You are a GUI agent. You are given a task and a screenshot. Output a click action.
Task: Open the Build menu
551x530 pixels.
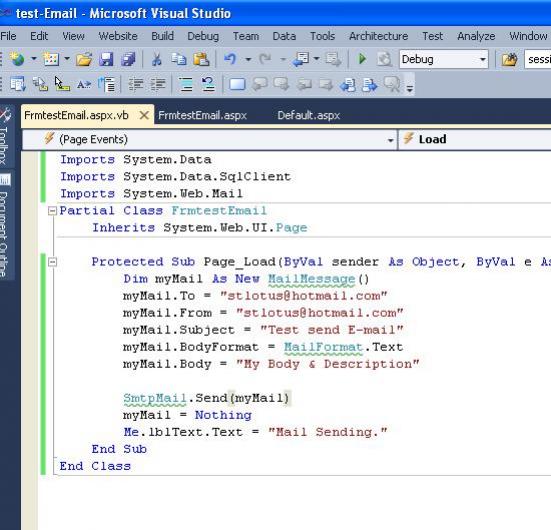(162, 36)
